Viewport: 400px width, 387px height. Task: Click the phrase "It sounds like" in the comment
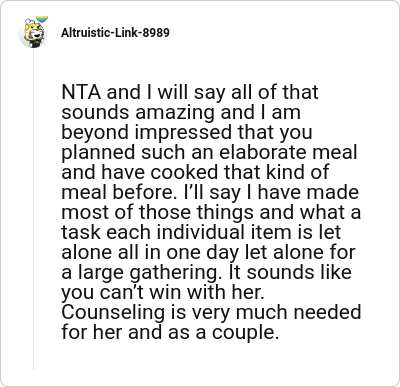(x=287, y=272)
